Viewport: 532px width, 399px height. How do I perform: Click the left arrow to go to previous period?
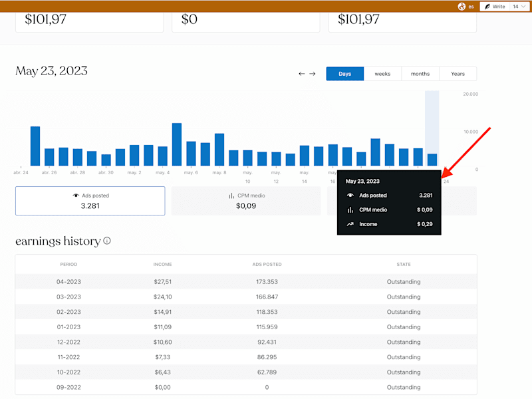click(x=302, y=74)
